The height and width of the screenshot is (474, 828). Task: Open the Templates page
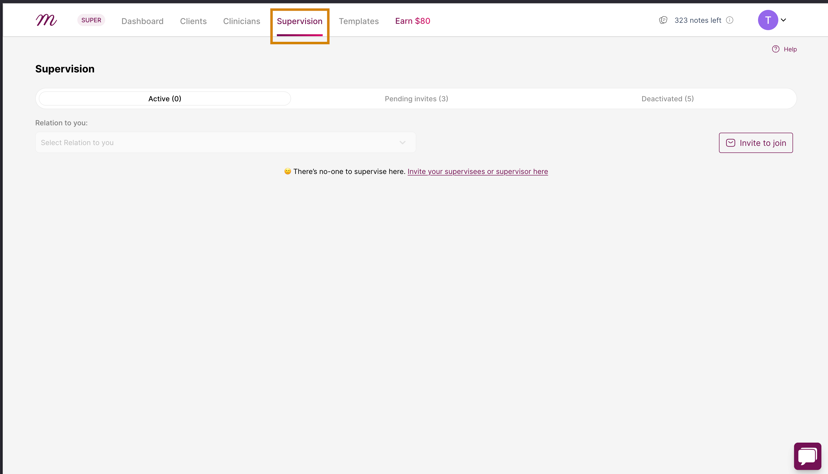point(359,21)
